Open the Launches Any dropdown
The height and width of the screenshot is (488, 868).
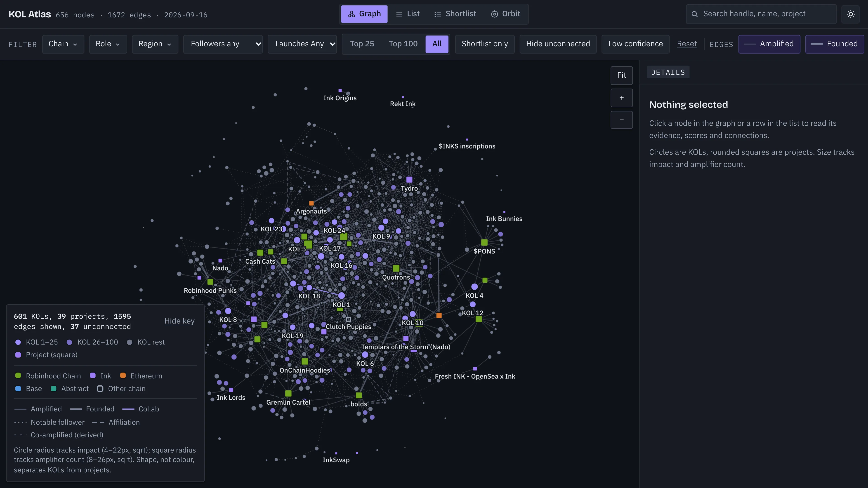pyautogui.click(x=302, y=44)
